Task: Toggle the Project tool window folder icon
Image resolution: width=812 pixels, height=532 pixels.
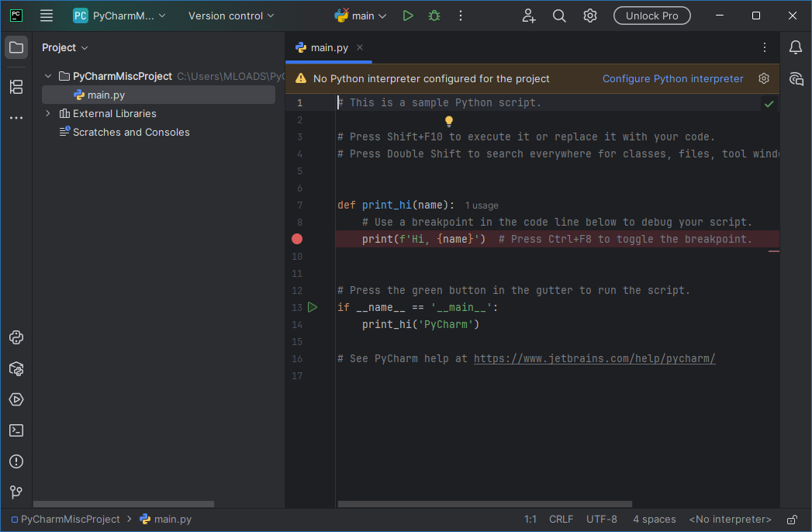Action: pos(16,47)
